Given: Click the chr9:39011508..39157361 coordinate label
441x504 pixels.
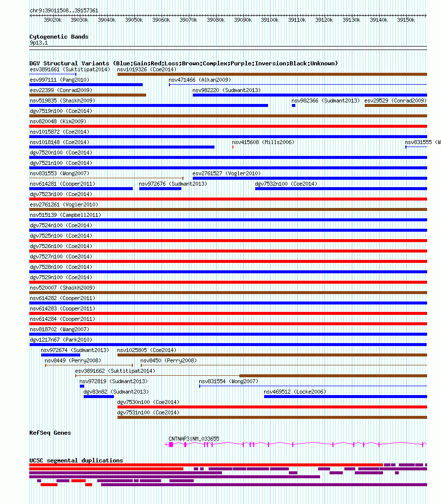Looking at the screenshot, I should coord(64,10).
